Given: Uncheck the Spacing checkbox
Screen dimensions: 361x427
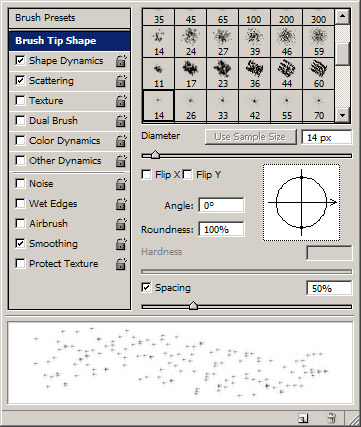Looking at the screenshot, I should pos(146,287).
